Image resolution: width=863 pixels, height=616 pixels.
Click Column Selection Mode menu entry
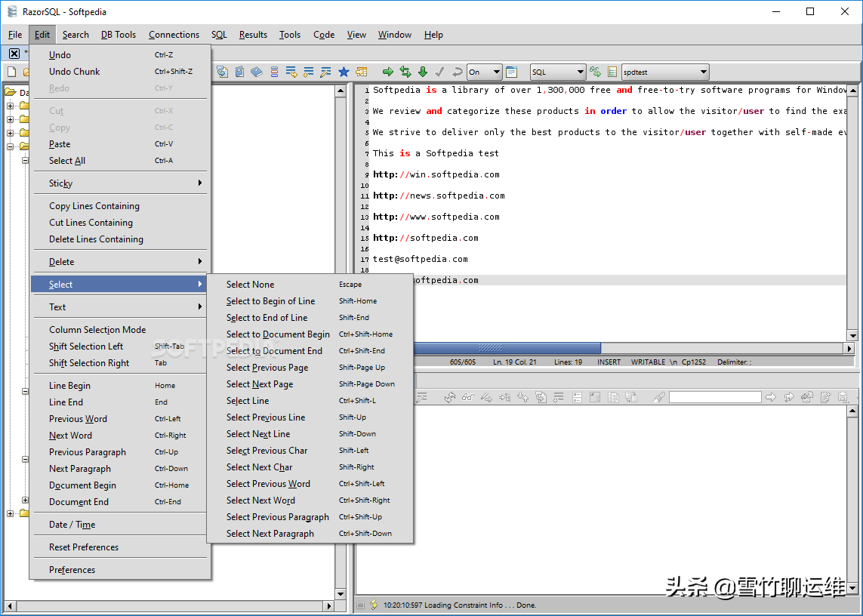pos(97,330)
